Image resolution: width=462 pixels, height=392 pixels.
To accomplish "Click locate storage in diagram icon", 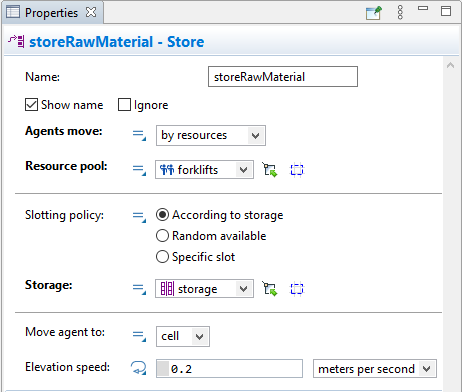I will click(297, 289).
